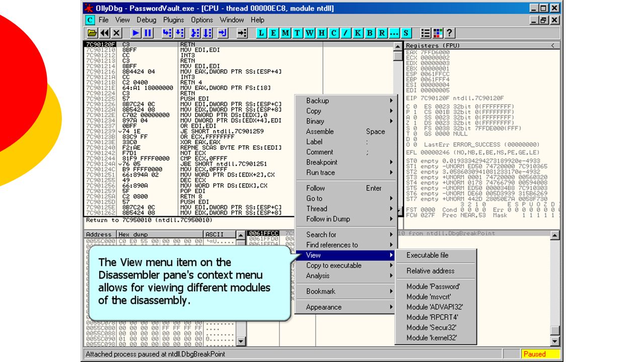
Task: Click the question mark Help icon
Action: (450, 33)
